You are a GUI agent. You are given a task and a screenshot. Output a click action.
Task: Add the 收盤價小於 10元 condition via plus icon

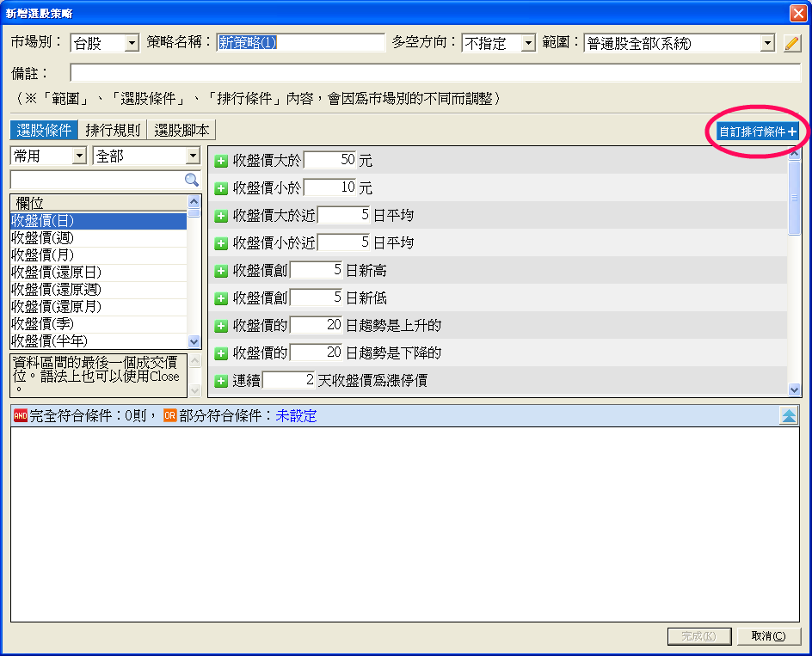[x=221, y=188]
